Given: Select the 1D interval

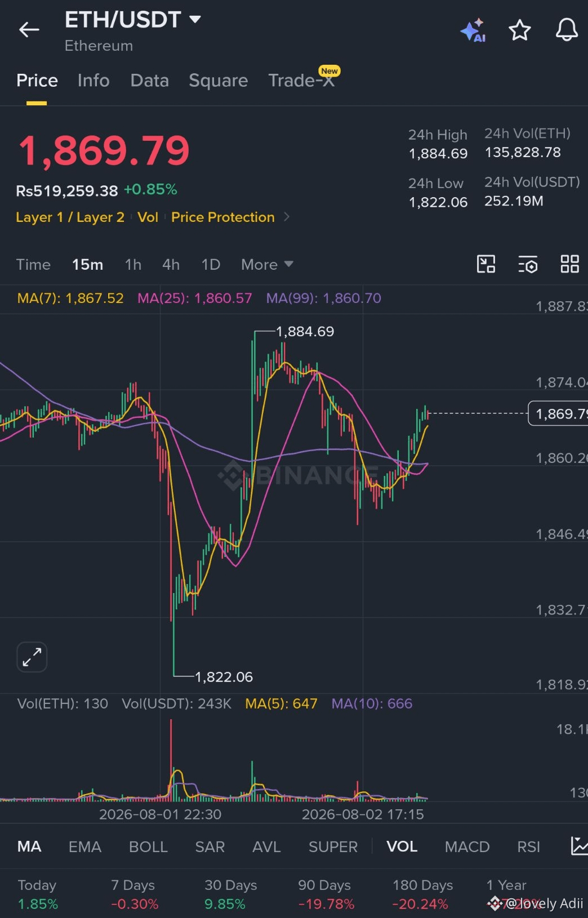Looking at the screenshot, I should coord(211,264).
